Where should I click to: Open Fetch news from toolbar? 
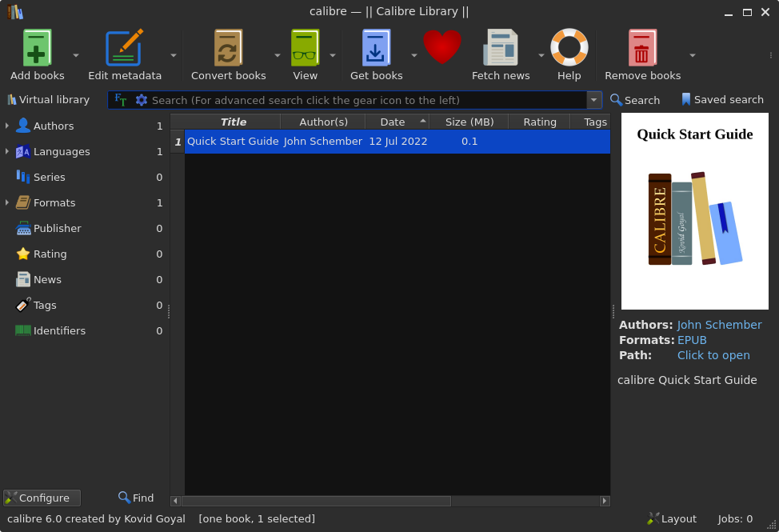501,49
